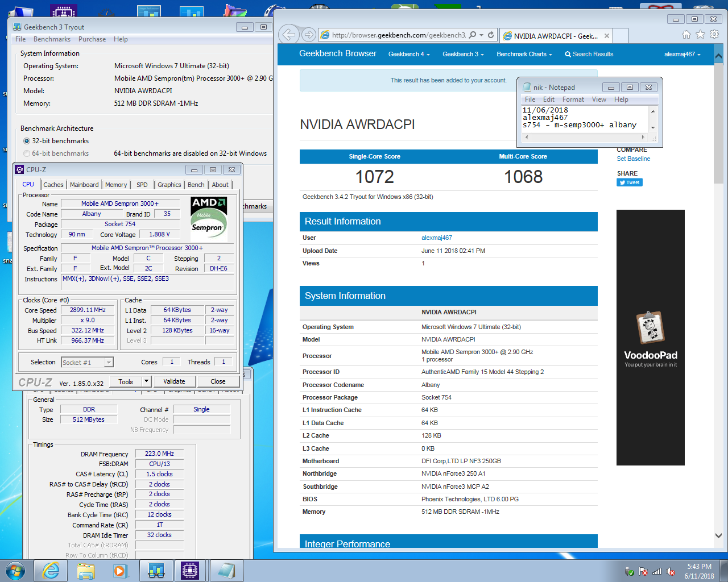The width and height of the screenshot is (728, 582).
Task: Close the NVIDIA AWRDACPI browser tab
Action: click(607, 36)
